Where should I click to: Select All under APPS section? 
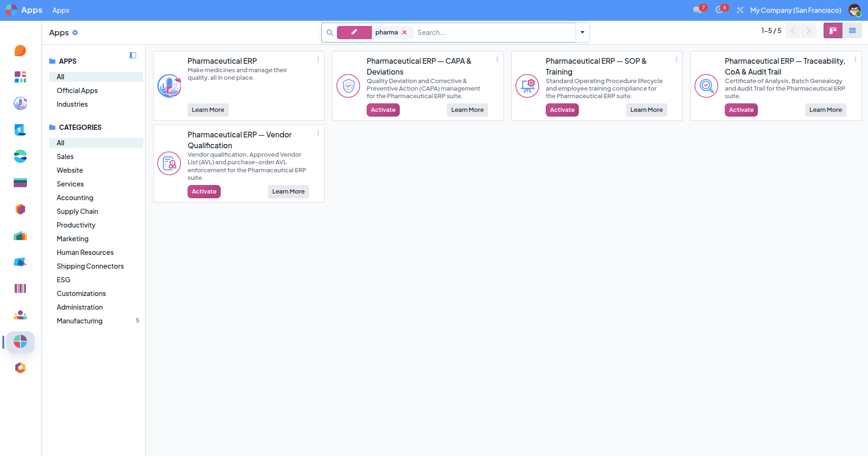(x=96, y=76)
